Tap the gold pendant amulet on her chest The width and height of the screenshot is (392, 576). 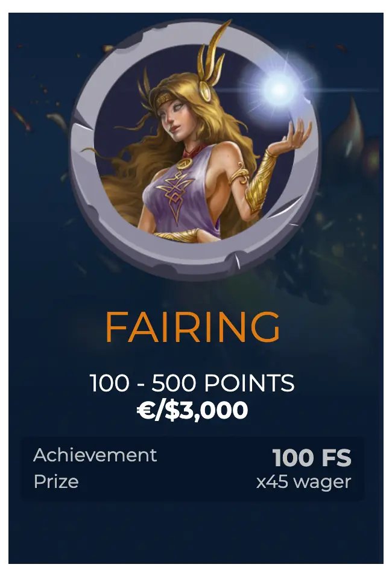tap(186, 162)
